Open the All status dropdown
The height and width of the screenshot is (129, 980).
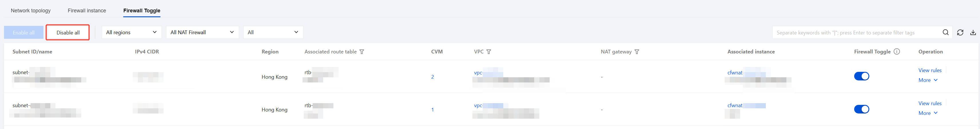(273, 32)
